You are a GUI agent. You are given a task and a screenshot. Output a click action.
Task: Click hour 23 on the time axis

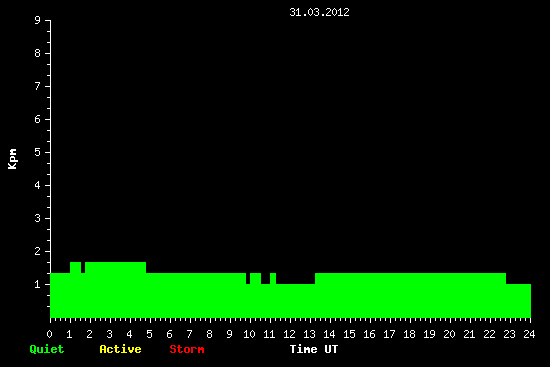[x=509, y=334]
